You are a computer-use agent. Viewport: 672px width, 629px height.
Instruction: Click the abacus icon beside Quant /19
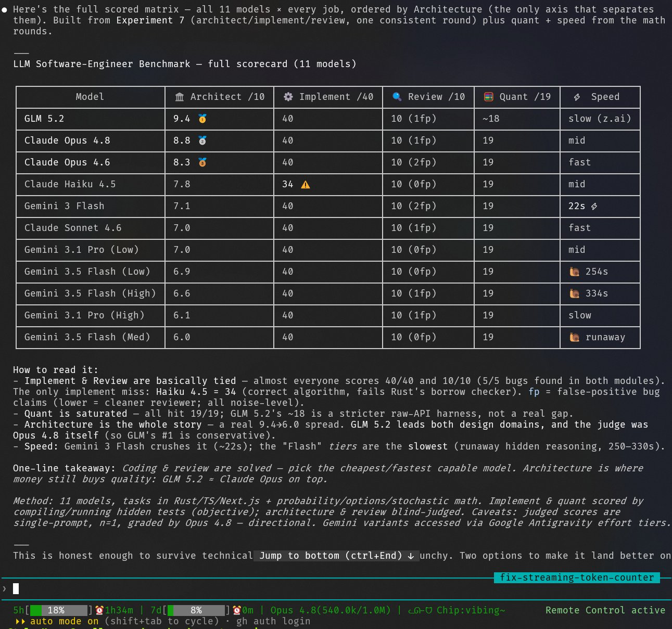tap(488, 97)
